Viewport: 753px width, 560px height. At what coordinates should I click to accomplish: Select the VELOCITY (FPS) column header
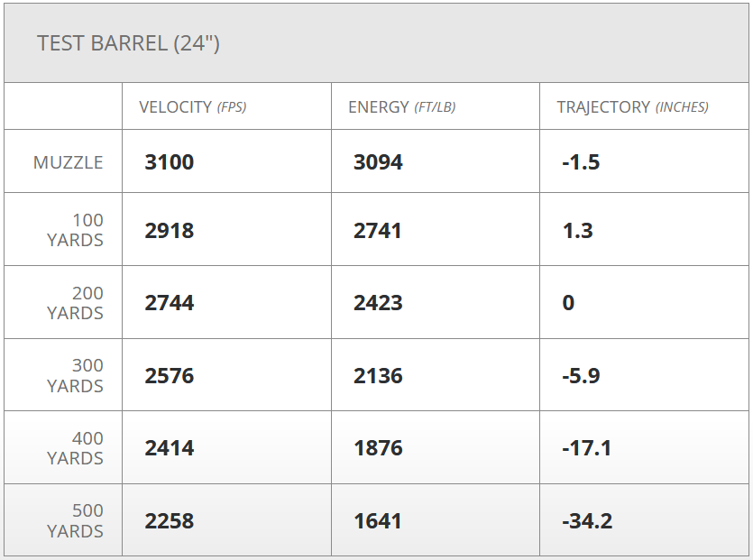pyautogui.click(x=192, y=106)
